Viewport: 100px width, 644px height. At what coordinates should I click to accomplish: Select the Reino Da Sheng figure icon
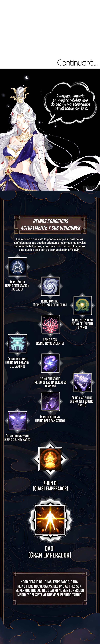[x=50, y=401]
